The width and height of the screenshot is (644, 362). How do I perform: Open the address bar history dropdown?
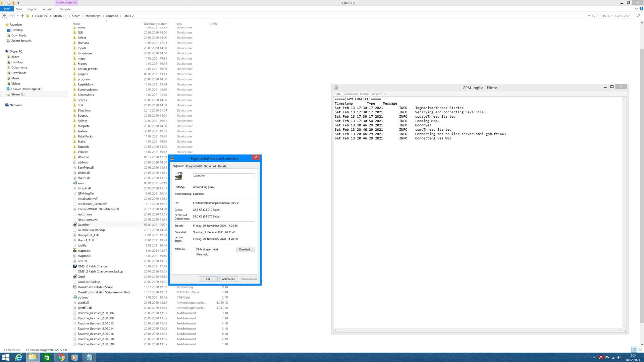click(x=589, y=16)
